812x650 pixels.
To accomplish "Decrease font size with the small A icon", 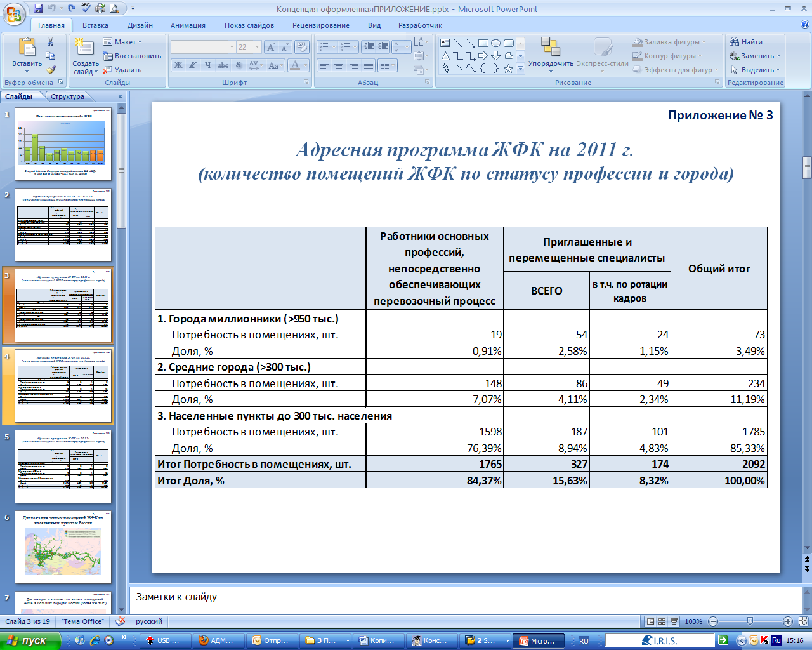I will [284, 47].
